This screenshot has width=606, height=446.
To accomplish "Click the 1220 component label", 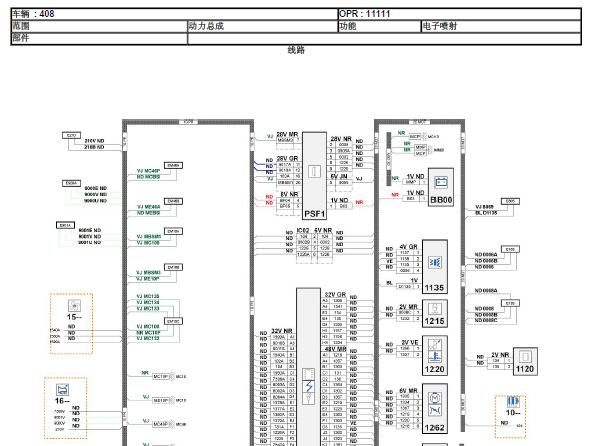I will [434, 369].
